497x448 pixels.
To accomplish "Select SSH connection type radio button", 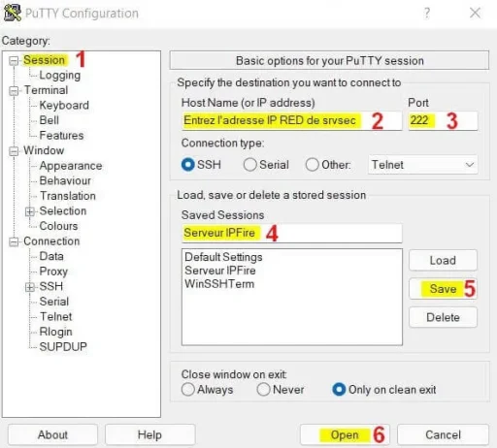I will click(188, 164).
